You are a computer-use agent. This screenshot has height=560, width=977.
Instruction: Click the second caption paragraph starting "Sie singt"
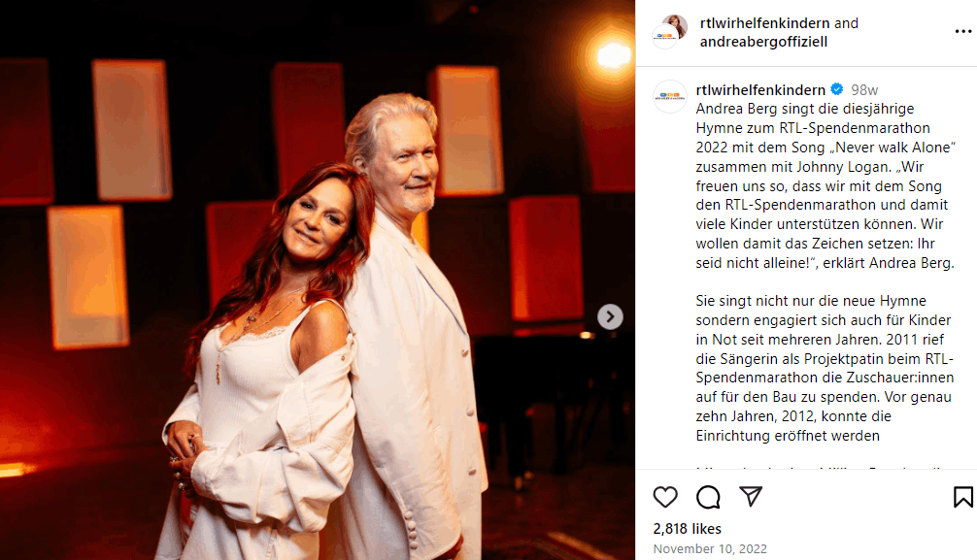coord(825,368)
